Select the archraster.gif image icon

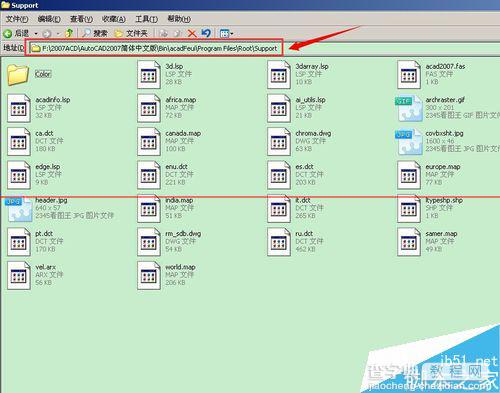pyautogui.click(x=409, y=108)
